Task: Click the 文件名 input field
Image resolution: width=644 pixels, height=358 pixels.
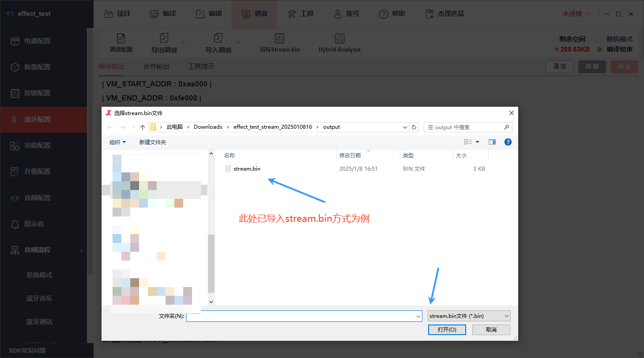Action: tap(304, 316)
